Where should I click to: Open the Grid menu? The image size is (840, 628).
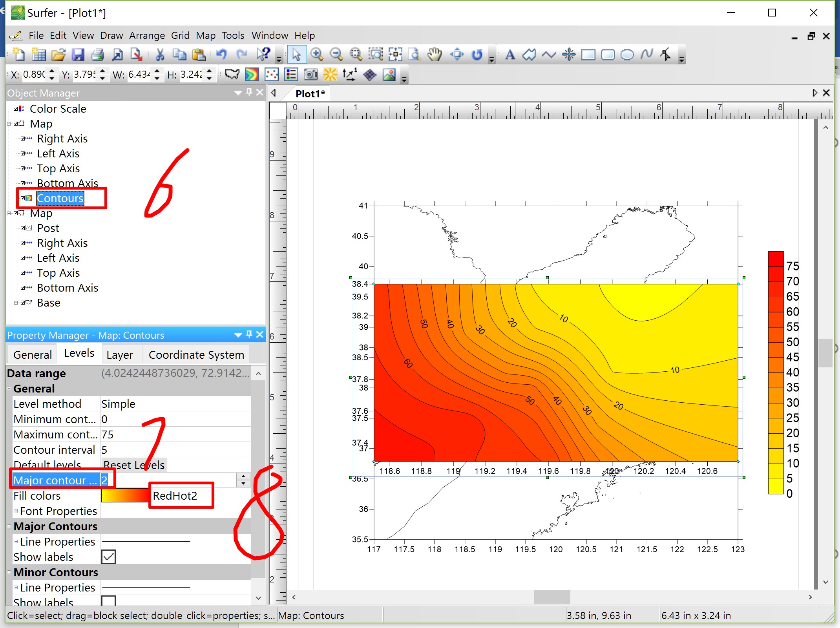coord(180,35)
